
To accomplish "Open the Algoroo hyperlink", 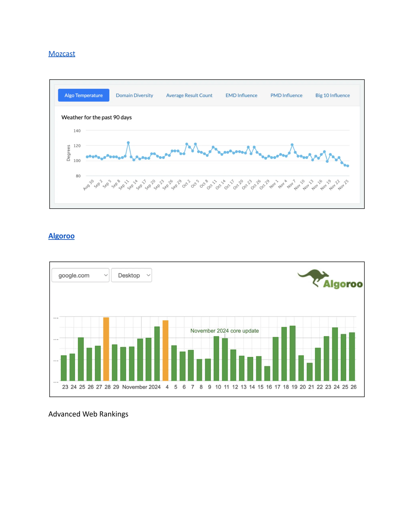I will click(x=61, y=236).
